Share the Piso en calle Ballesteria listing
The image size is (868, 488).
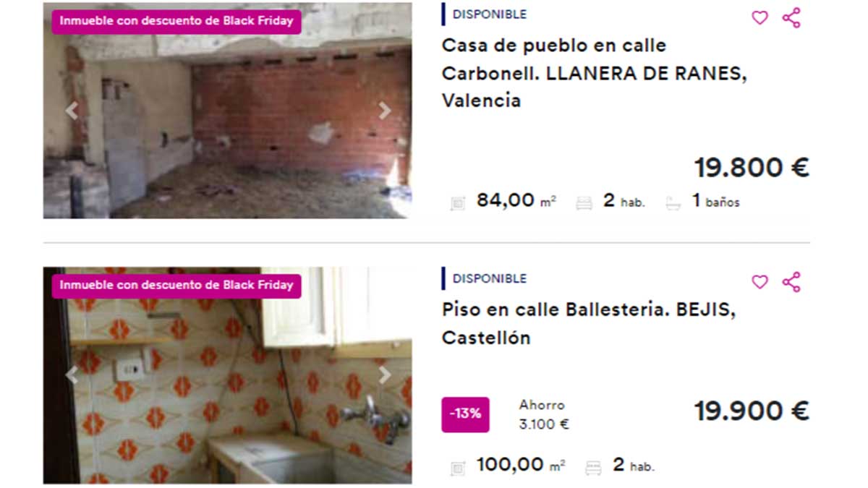tap(791, 282)
